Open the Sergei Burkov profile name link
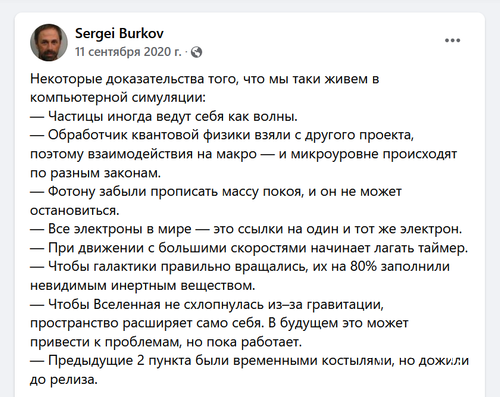The height and width of the screenshot is (397, 500). pos(119,33)
